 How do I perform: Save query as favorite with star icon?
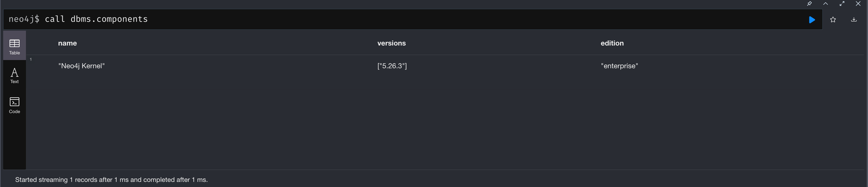pos(833,19)
